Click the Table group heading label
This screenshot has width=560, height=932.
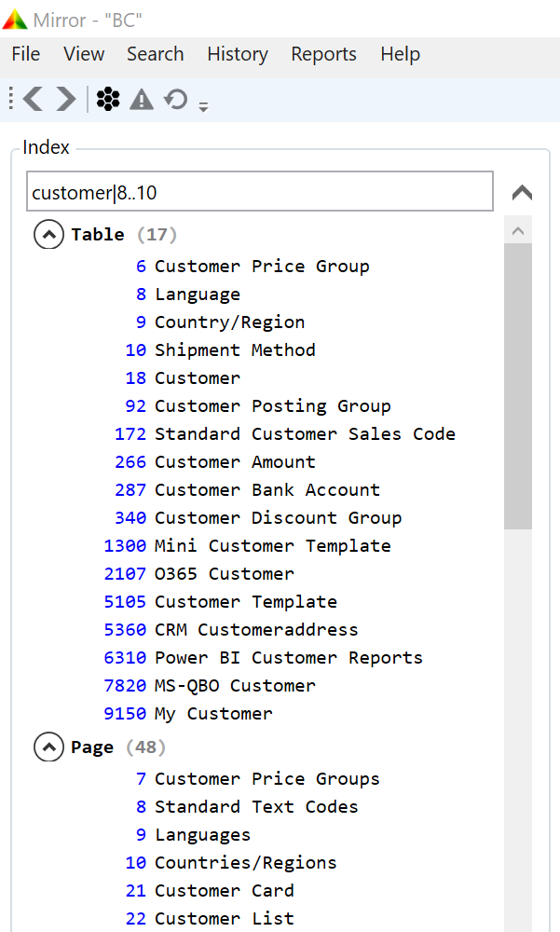click(98, 234)
